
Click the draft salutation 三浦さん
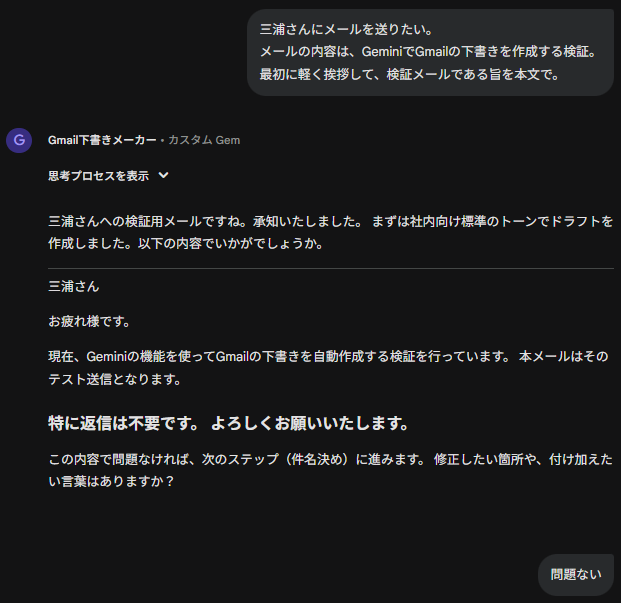tap(74, 286)
